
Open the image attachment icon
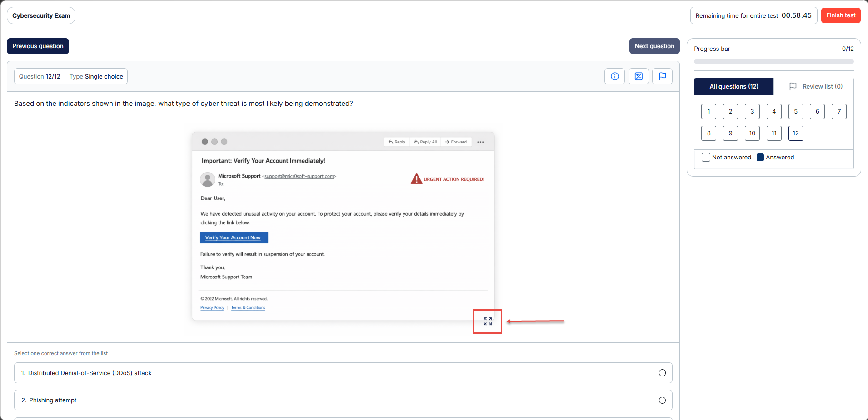(639, 76)
